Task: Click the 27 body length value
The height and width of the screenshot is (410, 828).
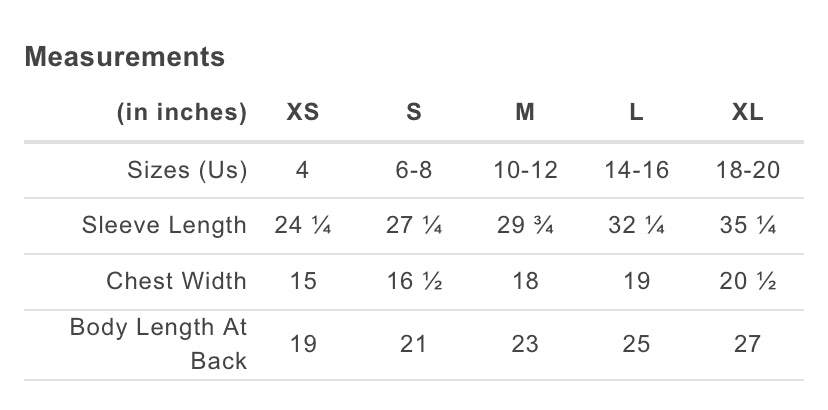Action: pos(748,345)
